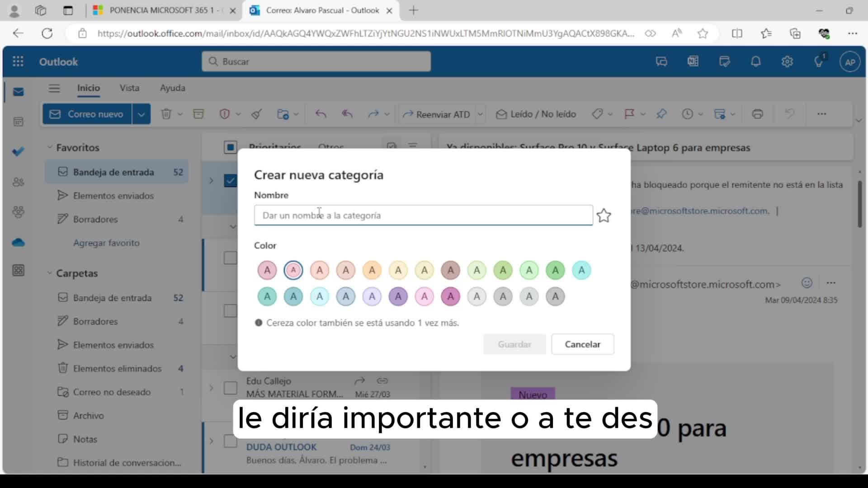Viewport: 868px width, 488px height.
Task: Click the Print icon in toolbar
Action: (757, 114)
